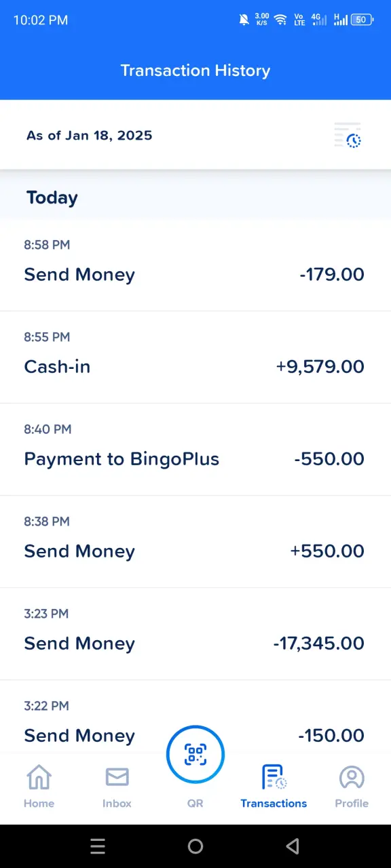
Task: Open the 8:58 PM Send Money transaction
Action: point(195,265)
